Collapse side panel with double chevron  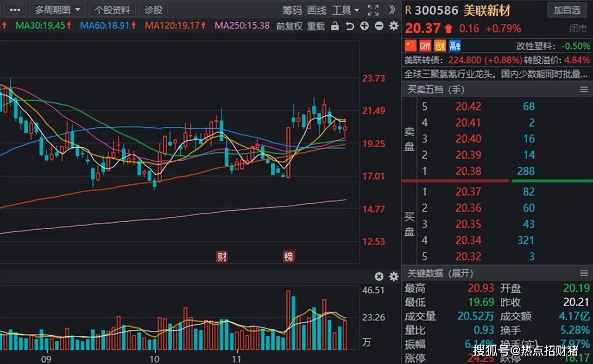tap(392, 10)
